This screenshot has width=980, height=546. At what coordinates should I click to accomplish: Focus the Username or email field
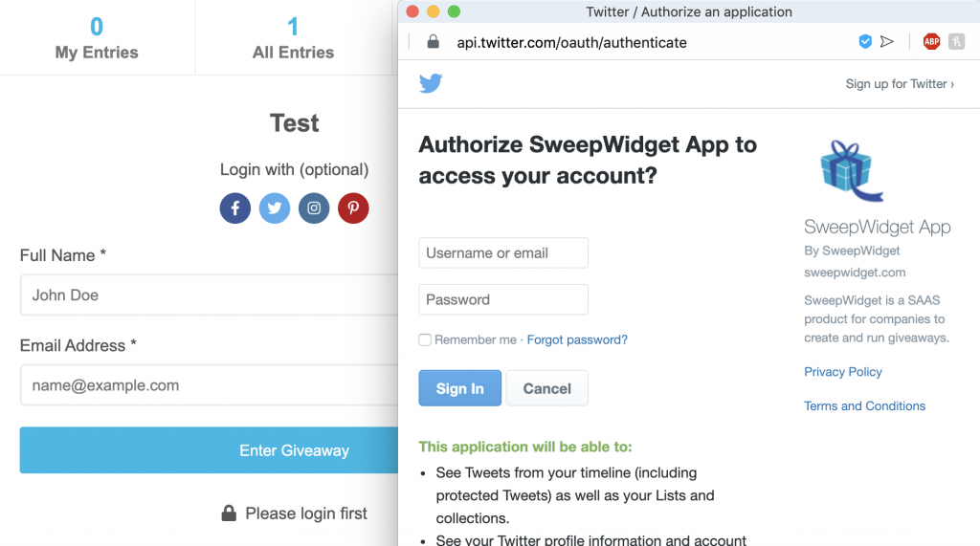pyautogui.click(x=503, y=253)
